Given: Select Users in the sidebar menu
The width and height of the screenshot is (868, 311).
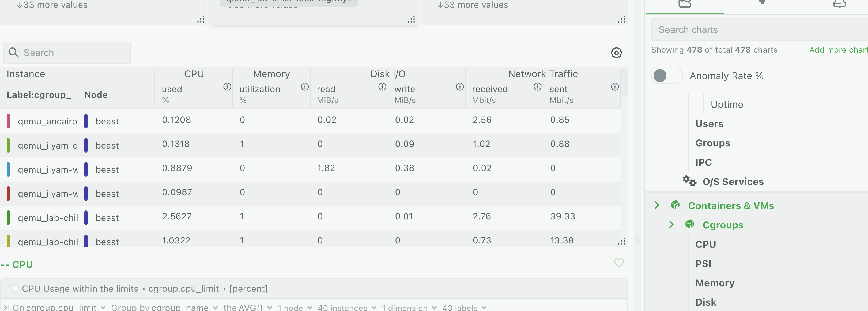Looking at the screenshot, I should pos(709,124).
